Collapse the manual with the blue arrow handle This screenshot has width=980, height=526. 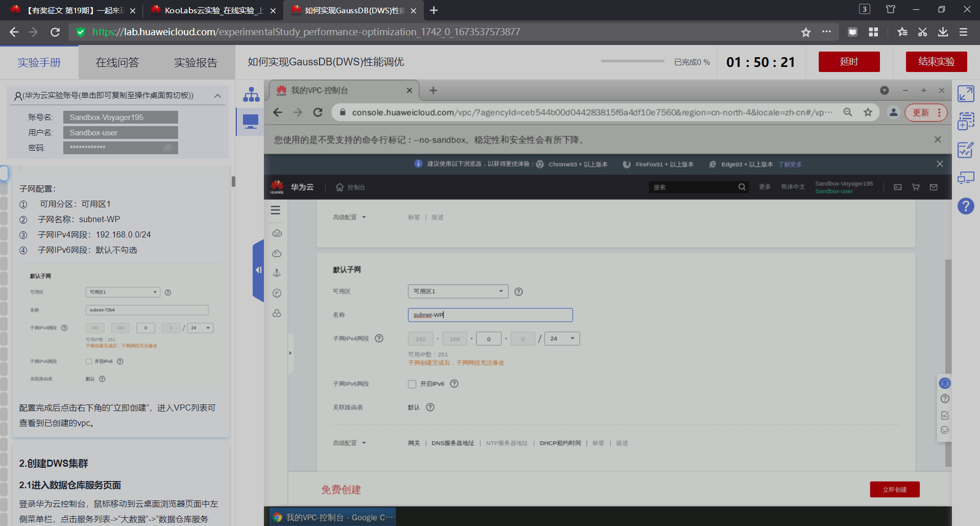258,270
